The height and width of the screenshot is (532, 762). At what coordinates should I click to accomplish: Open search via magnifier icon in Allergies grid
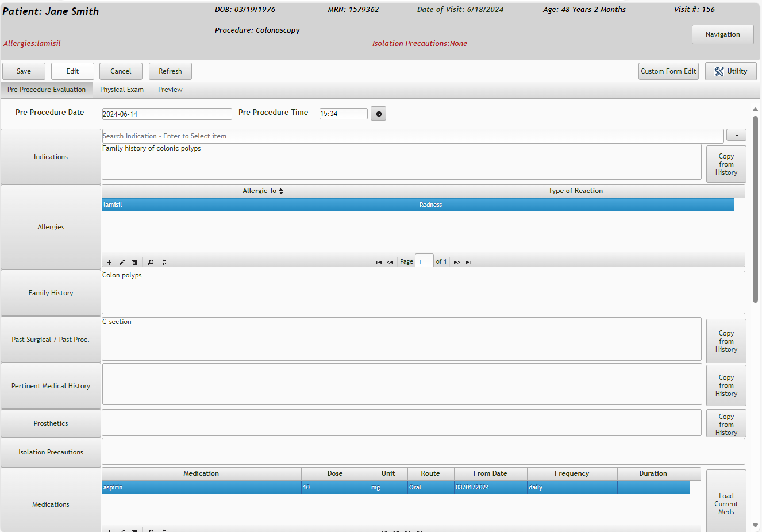pos(151,262)
